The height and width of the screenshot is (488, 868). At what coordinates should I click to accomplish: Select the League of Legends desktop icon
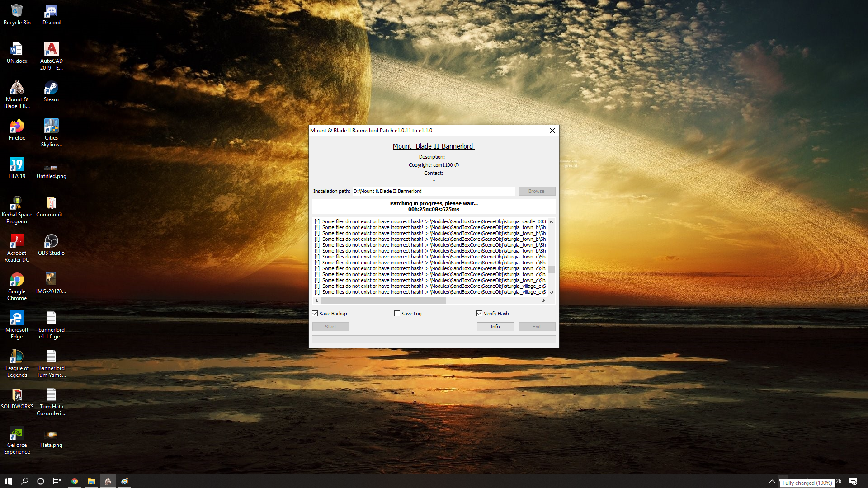17,363
